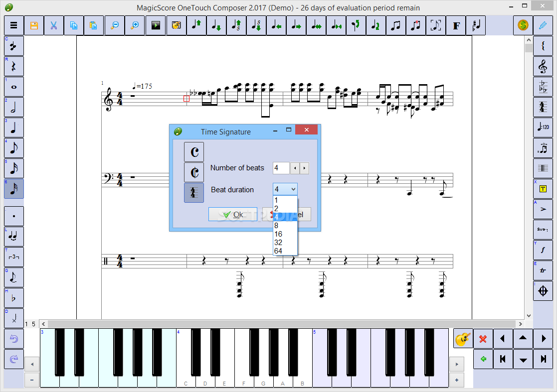The width and height of the screenshot is (557, 392).
Task: Click the Zoom out magnifier
Action: (114, 25)
